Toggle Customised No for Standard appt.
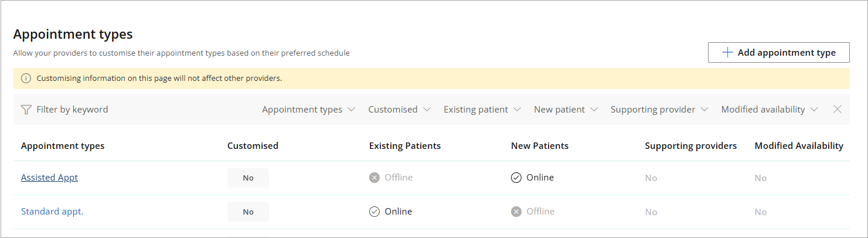868x238 pixels. tap(248, 212)
